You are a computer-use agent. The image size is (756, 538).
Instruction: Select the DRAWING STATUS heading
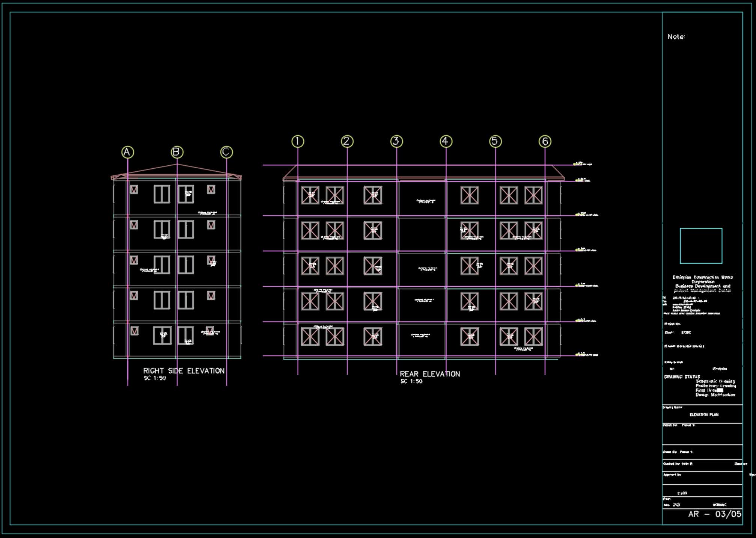tap(682, 376)
